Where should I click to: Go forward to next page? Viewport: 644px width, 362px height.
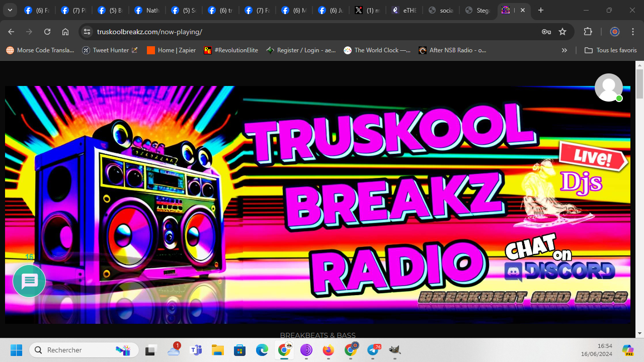(x=29, y=32)
